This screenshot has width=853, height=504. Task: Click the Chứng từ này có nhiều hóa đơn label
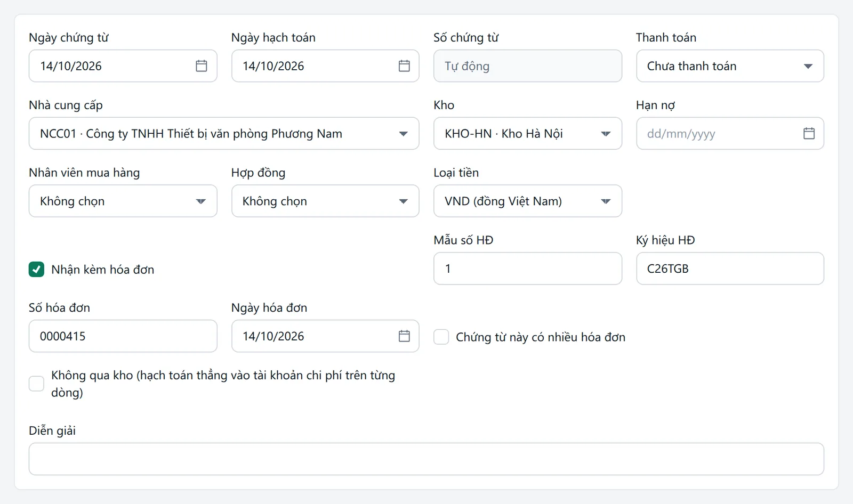point(541,337)
